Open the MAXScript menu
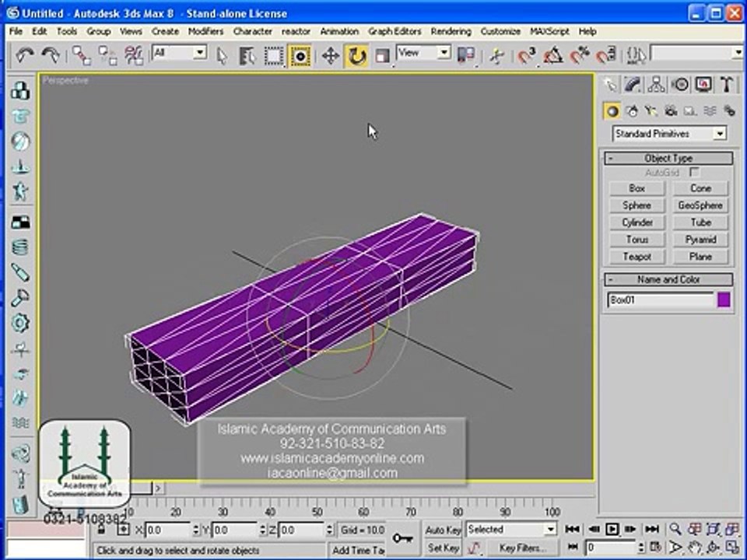Image resolution: width=747 pixels, height=560 pixels. [x=549, y=31]
